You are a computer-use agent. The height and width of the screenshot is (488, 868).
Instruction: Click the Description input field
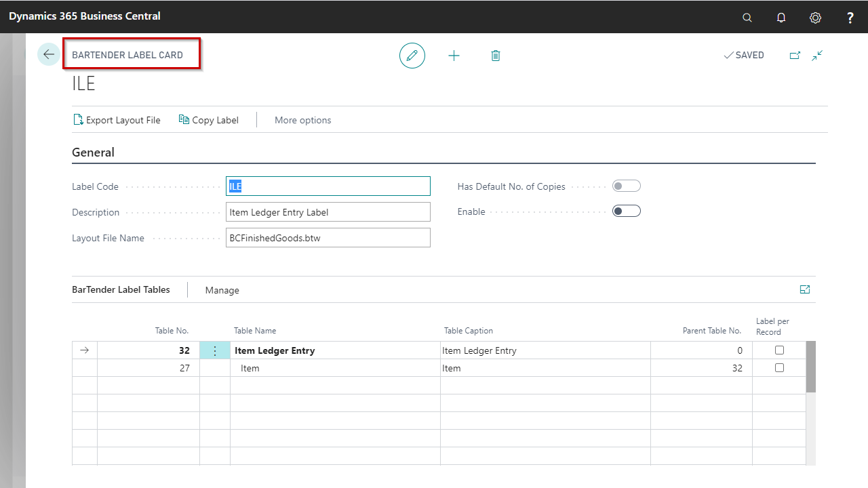[x=328, y=212]
